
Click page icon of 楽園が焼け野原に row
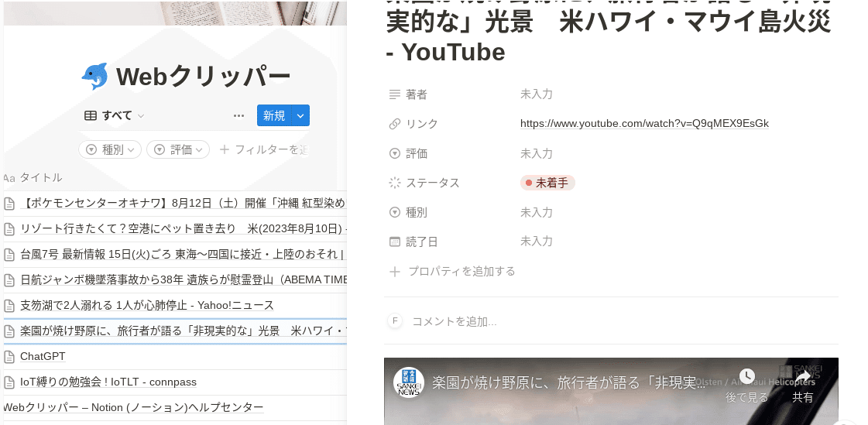[x=9, y=331]
